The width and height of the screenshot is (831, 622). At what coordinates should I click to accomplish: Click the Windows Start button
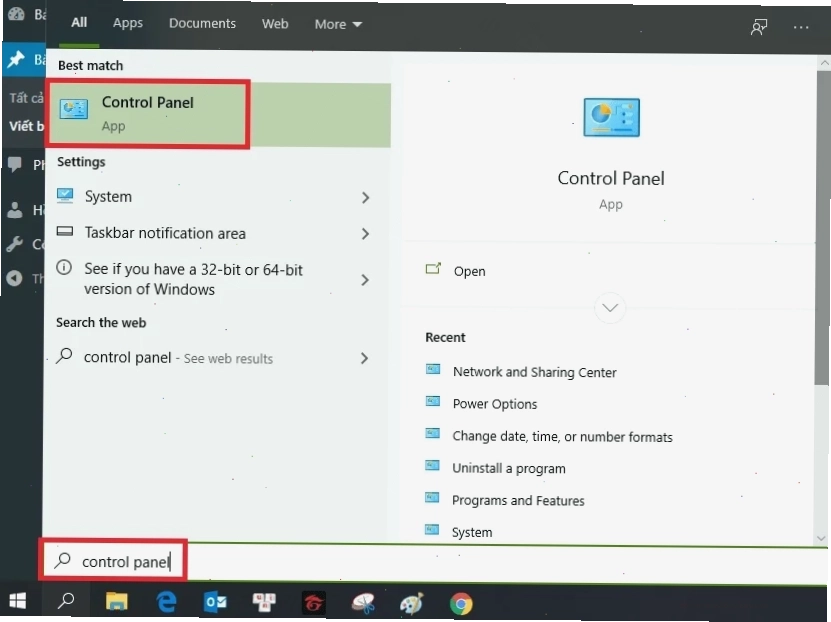pos(17,601)
